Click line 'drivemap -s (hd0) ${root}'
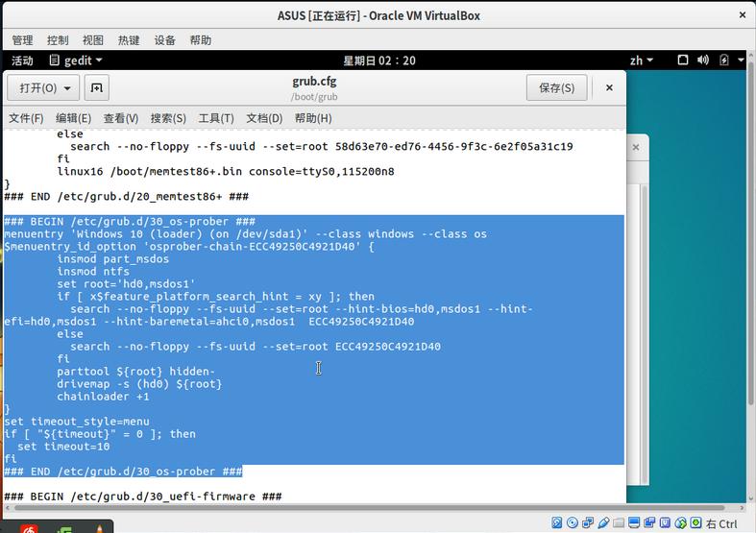This screenshot has height=533, width=756. (x=139, y=384)
